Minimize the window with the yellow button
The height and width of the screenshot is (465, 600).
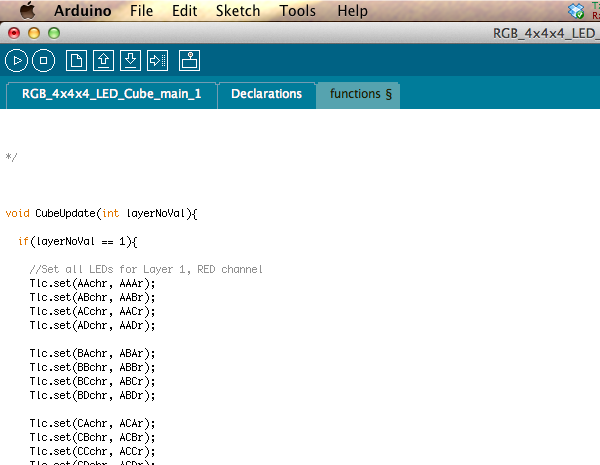(34, 33)
